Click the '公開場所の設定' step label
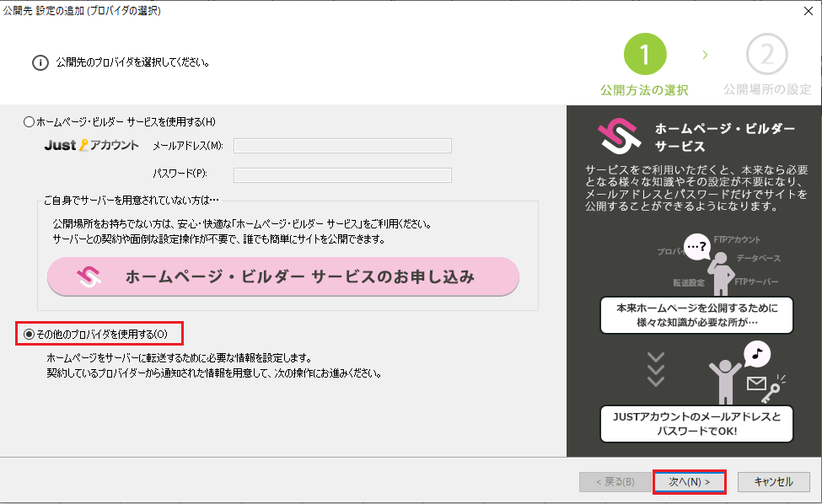Screen dimensions: 822x504 coord(767,89)
